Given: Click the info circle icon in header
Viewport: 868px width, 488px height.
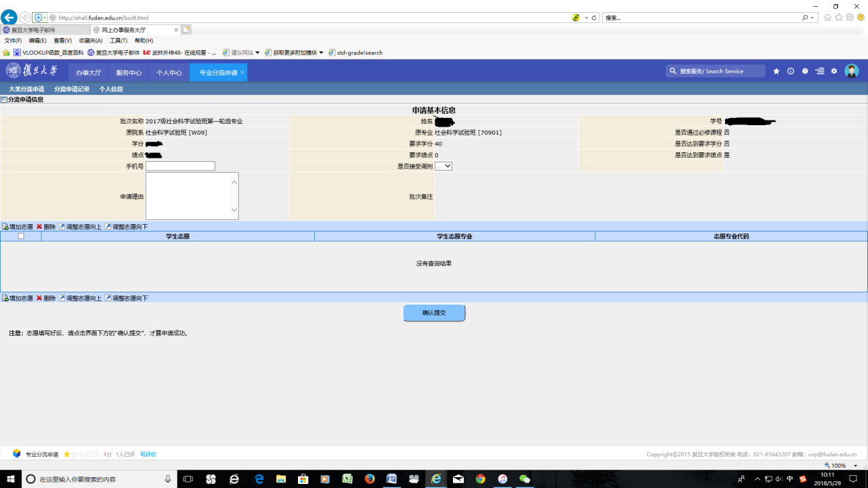Looking at the screenshot, I should pyautogui.click(x=790, y=71).
